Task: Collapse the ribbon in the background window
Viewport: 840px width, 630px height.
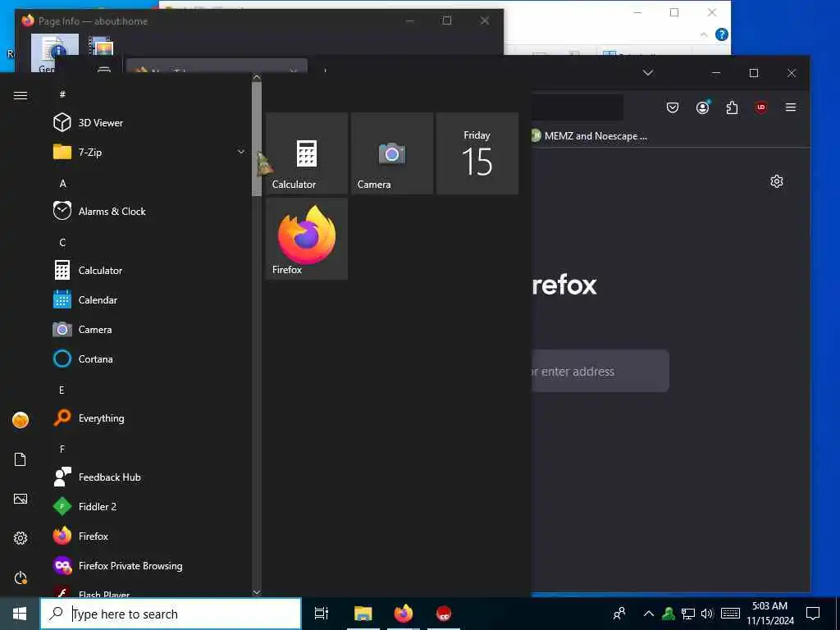Action: [x=704, y=34]
